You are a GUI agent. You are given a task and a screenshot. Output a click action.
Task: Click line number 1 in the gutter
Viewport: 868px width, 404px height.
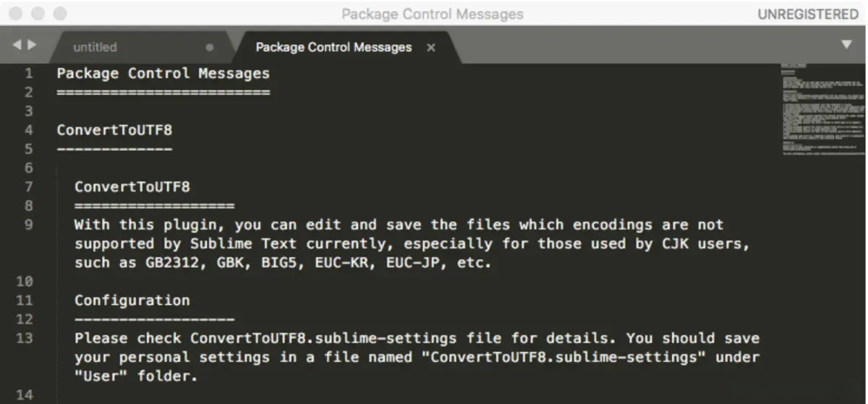[x=28, y=74]
